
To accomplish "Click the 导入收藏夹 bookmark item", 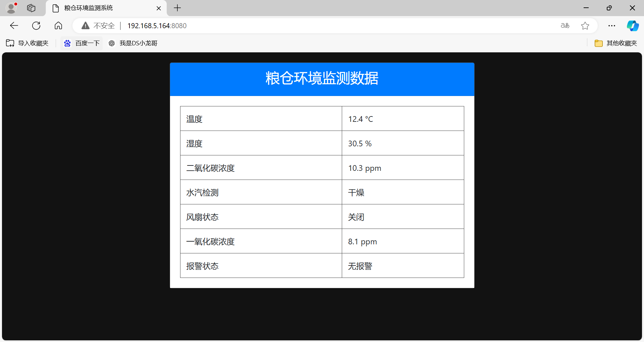I will tap(28, 43).
